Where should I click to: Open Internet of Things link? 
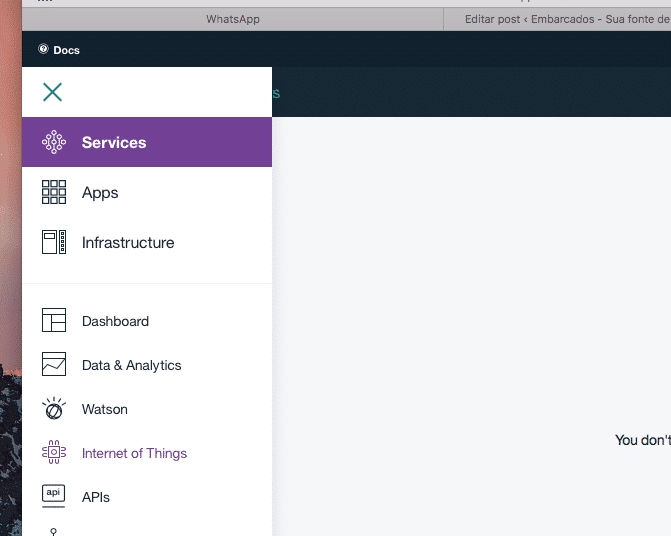click(134, 453)
